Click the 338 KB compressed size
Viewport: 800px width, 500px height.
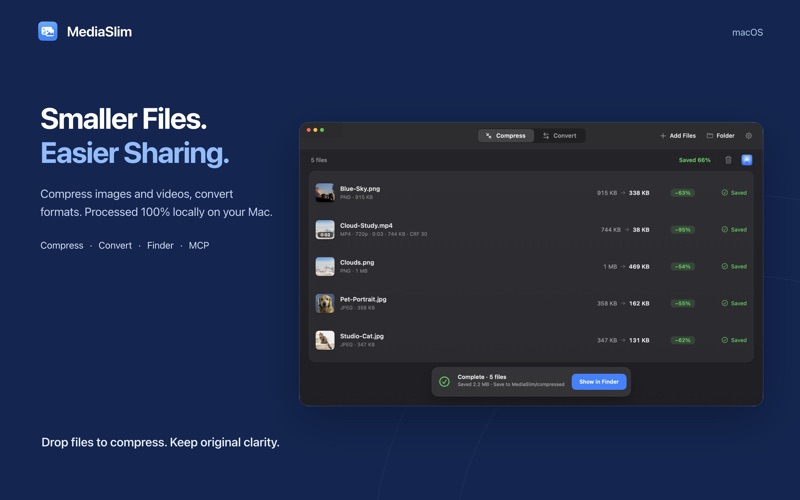pyautogui.click(x=639, y=193)
